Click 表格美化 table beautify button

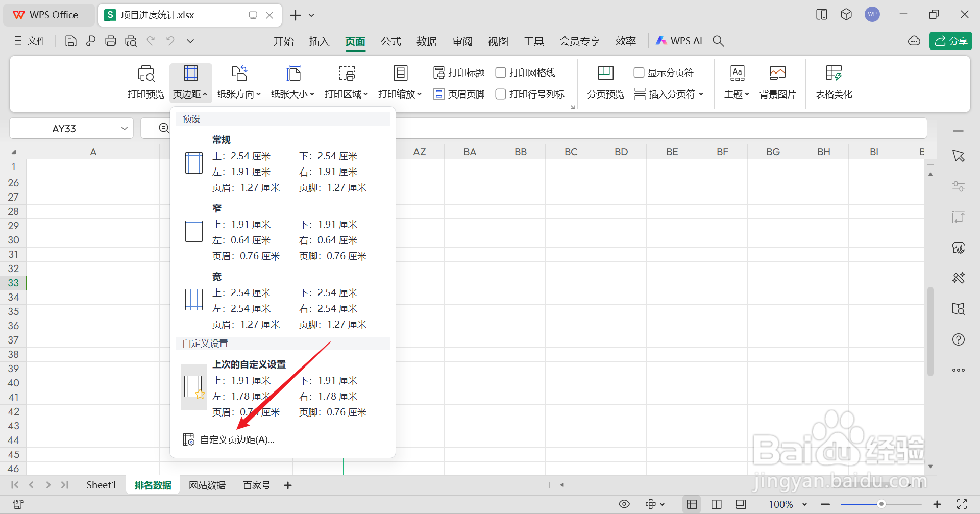[x=834, y=83]
